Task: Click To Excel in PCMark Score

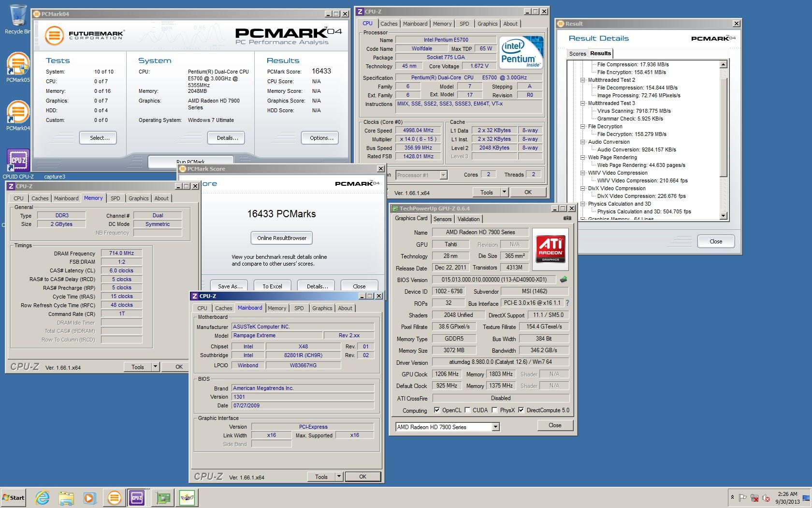Action: click(x=272, y=286)
